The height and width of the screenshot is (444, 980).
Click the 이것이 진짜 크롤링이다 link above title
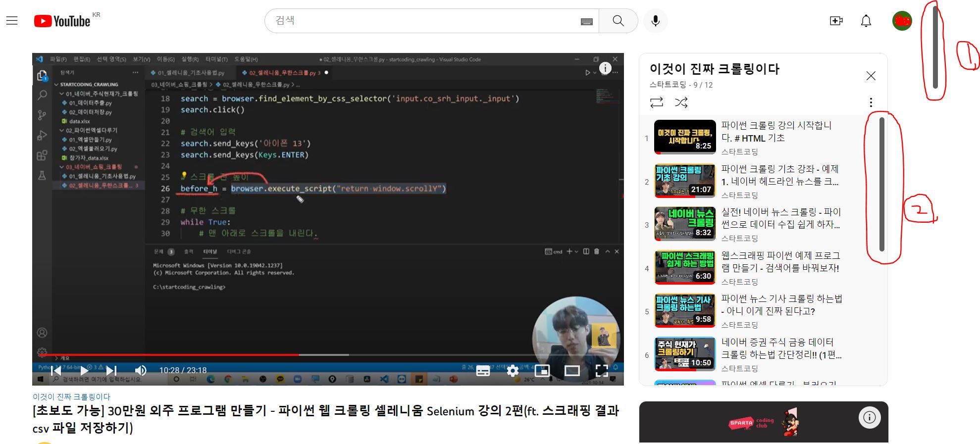pos(71,396)
